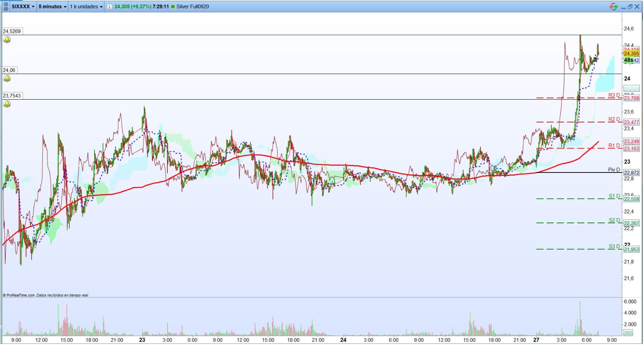Click the R1 D resistance label
The height and width of the screenshot is (345, 644).
614,145
